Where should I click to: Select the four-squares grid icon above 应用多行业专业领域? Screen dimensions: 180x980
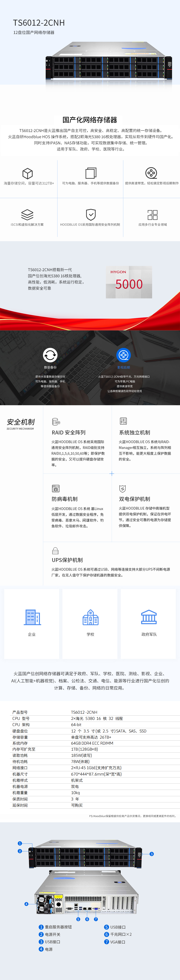[153, 215]
